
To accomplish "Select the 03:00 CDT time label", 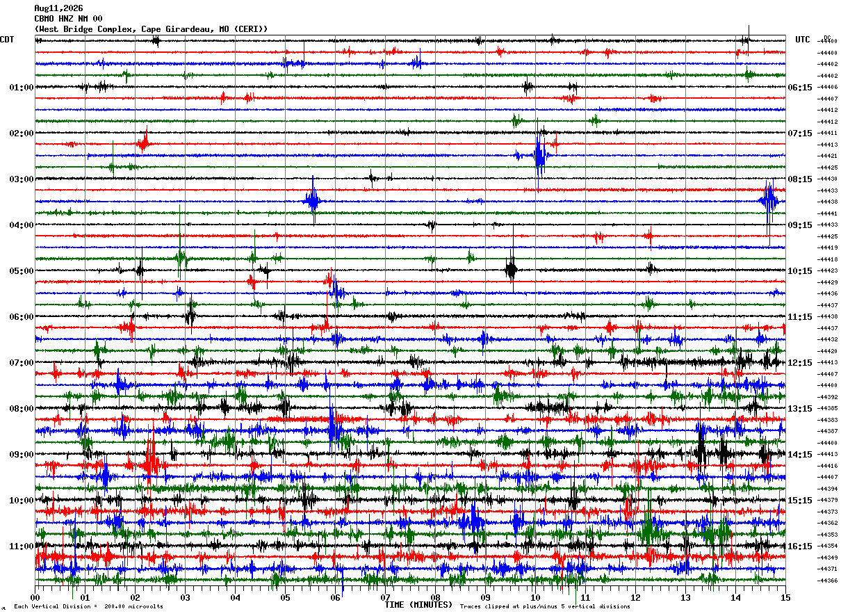I will [21, 179].
